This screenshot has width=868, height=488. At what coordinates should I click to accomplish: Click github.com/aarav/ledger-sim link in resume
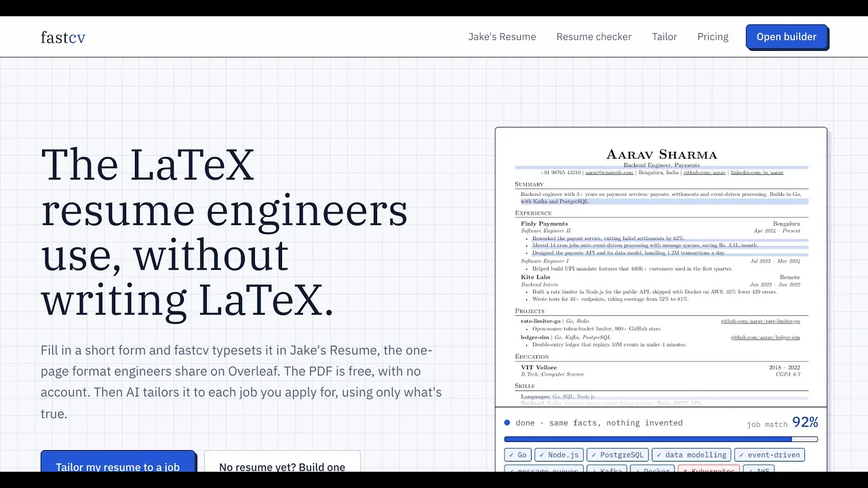point(765,338)
